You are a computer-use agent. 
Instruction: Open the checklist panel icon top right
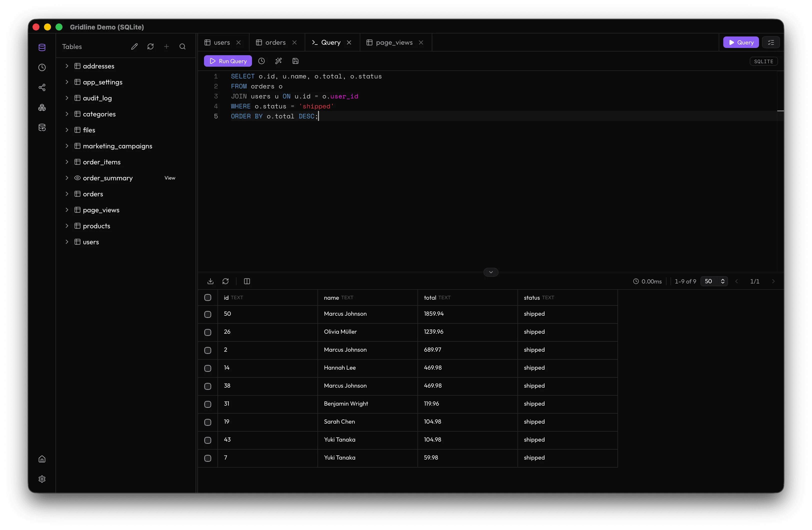[x=771, y=43]
